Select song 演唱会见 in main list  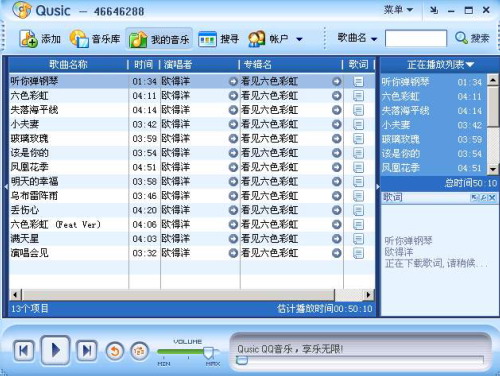192,253
